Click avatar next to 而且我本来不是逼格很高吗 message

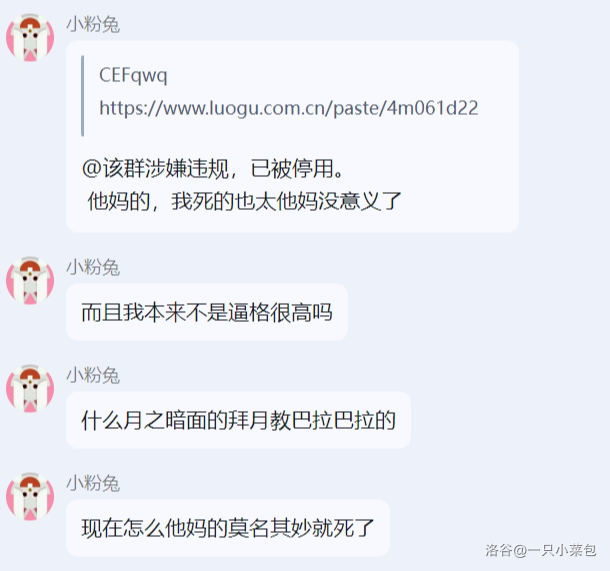(x=30, y=280)
